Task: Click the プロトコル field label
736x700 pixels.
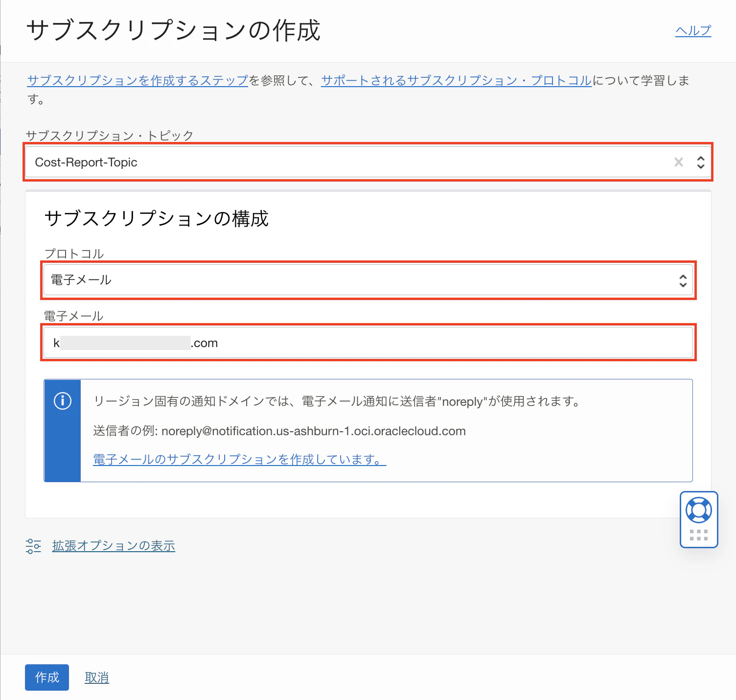Action: coord(74,254)
